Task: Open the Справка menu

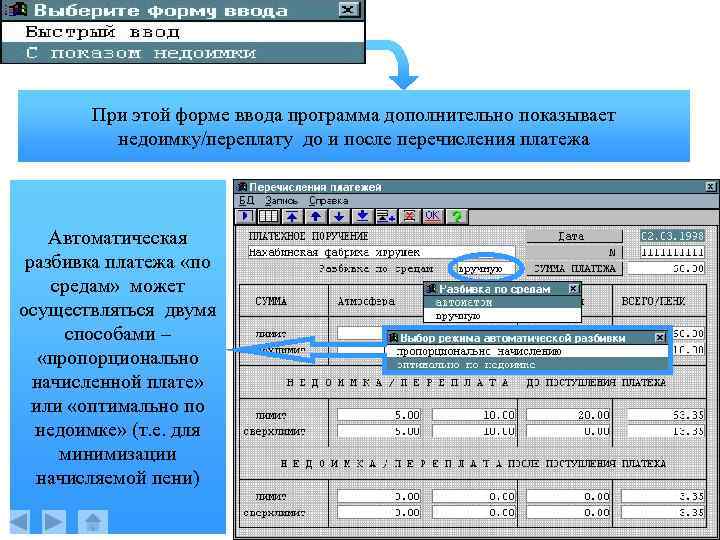Action: point(328,201)
